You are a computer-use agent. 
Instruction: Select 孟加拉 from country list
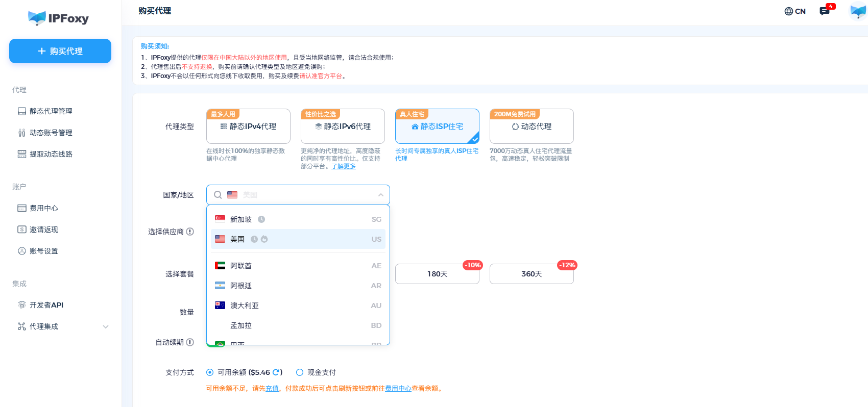298,325
